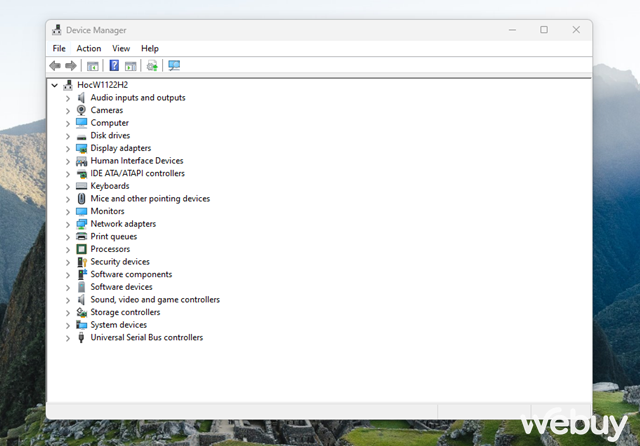Click the Show/Hide Action Pane icon
640x446 pixels.
(x=130, y=66)
